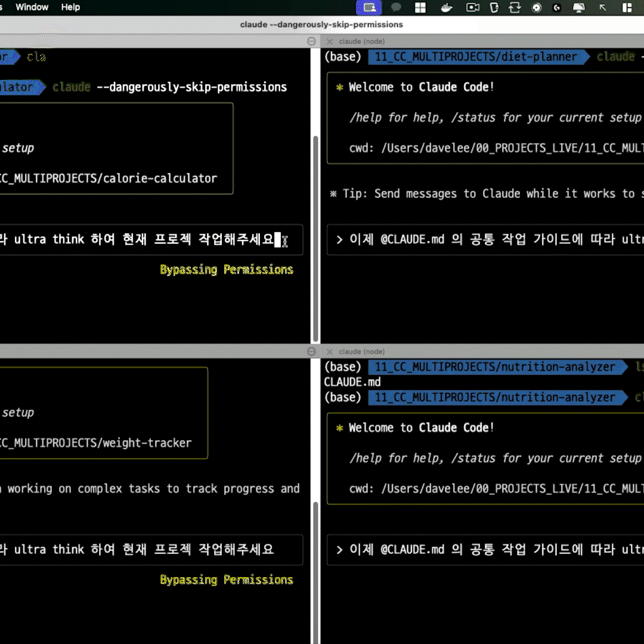Image resolution: width=644 pixels, height=644 pixels.
Task: Open the Help menu
Action: [70, 7]
